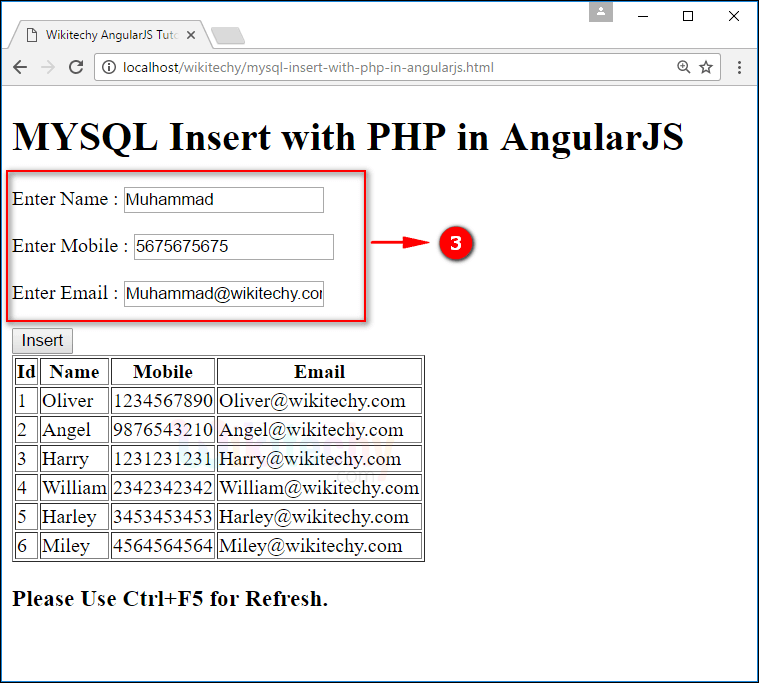Bookmark this page with the star icon
Viewport: 759px width, 683px height.
pyautogui.click(x=706, y=67)
